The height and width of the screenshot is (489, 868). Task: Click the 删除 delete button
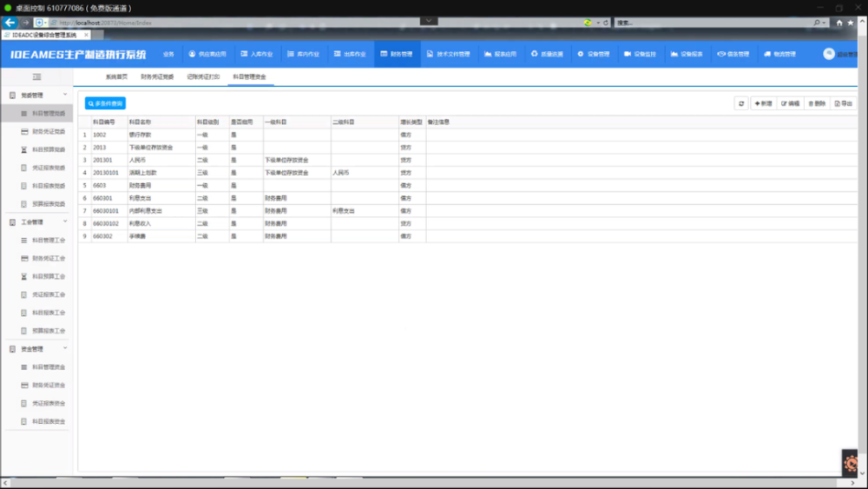pyautogui.click(x=817, y=103)
